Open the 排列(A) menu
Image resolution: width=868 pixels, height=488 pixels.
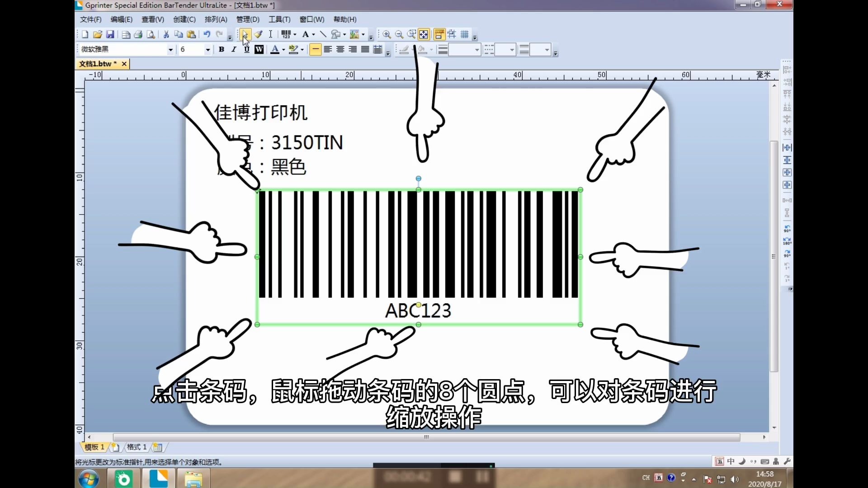[x=216, y=19]
